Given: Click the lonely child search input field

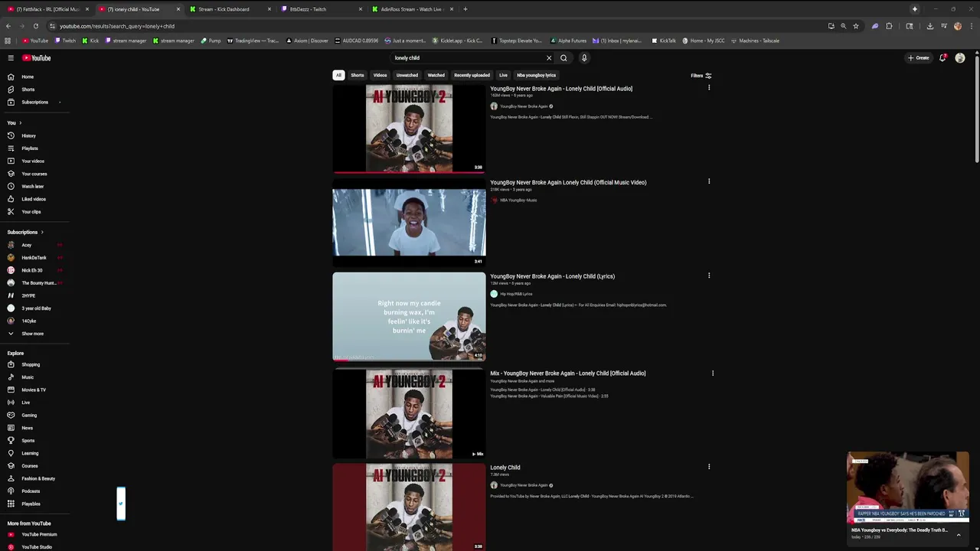Looking at the screenshot, I should 467,58.
